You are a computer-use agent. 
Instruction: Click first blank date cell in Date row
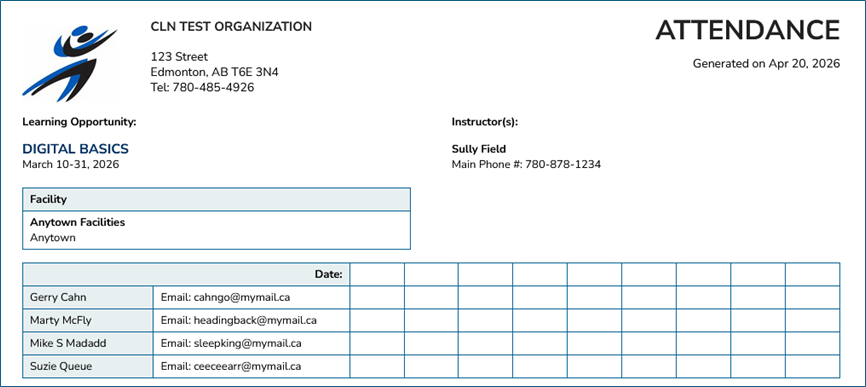pyautogui.click(x=377, y=274)
